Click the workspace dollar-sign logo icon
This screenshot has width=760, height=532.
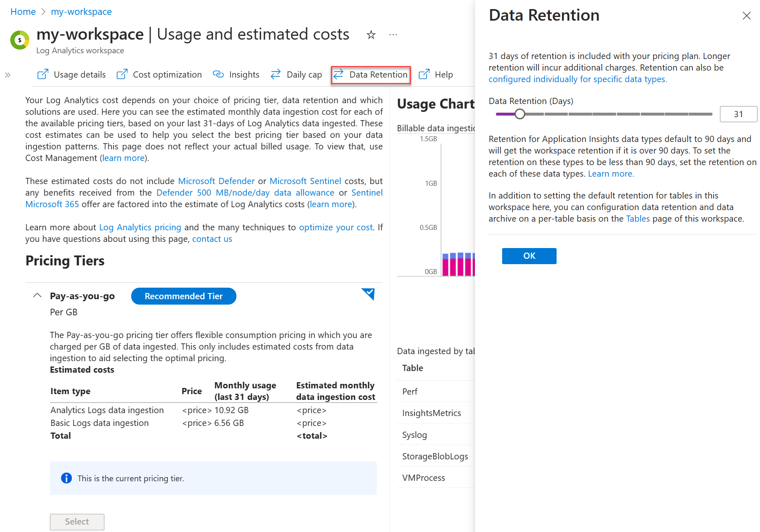point(20,40)
